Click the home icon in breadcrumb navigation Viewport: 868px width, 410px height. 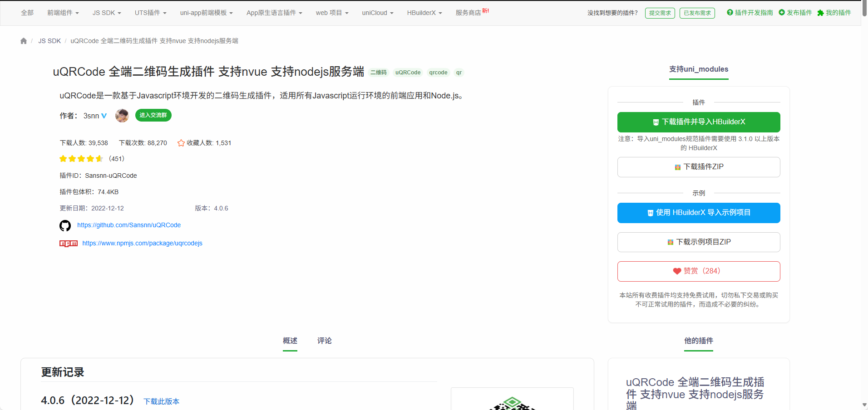(23, 41)
